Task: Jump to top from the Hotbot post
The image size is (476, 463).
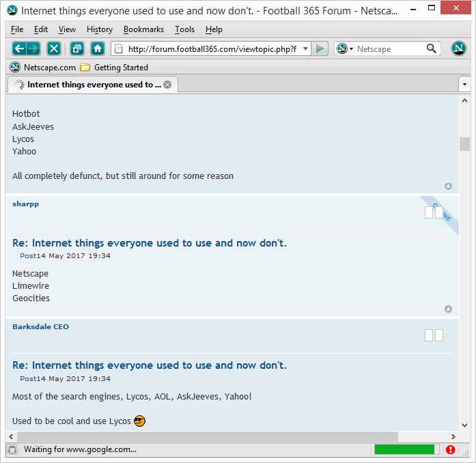Action: coord(448,186)
